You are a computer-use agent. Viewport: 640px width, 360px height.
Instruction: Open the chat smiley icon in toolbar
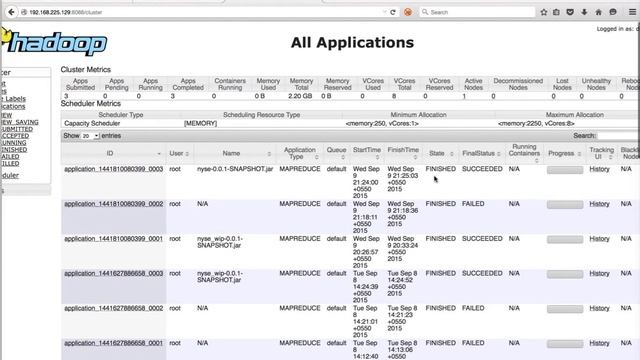613,12
